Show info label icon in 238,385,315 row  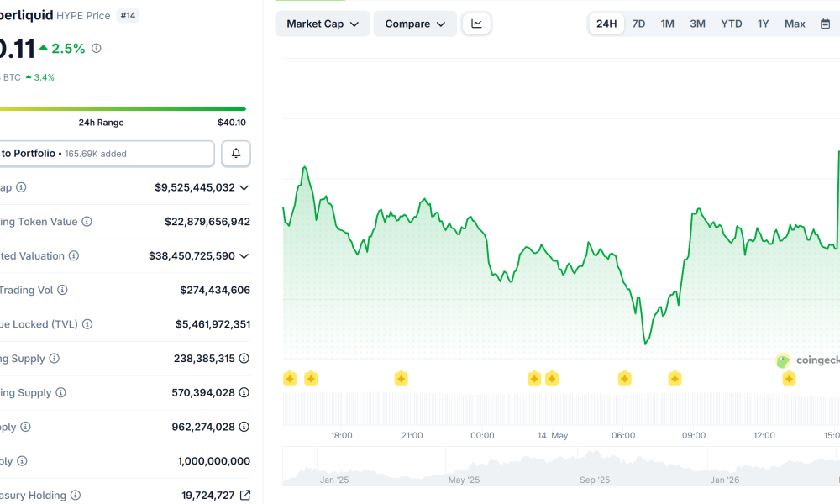click(x=54, y=359)
